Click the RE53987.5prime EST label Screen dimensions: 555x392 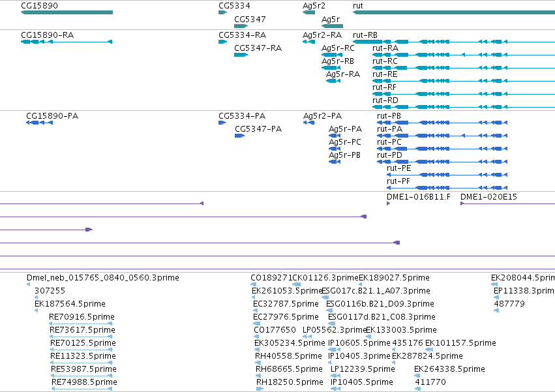coord(84,370)
